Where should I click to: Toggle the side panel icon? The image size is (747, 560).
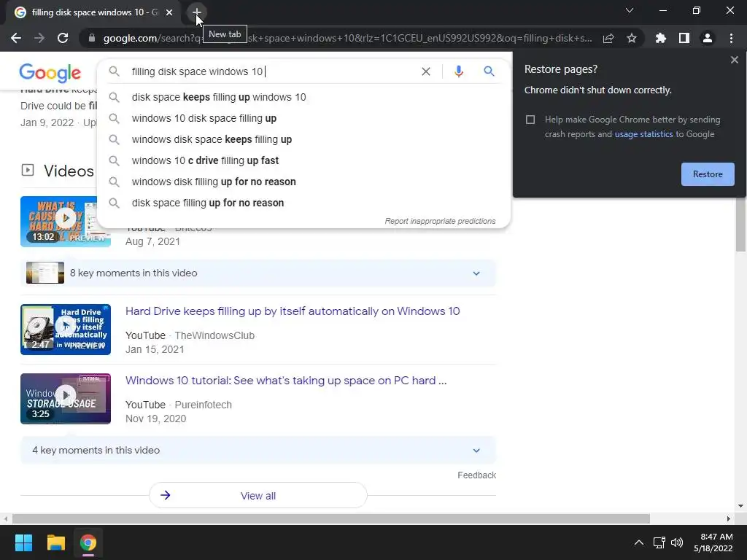[684, 38]
